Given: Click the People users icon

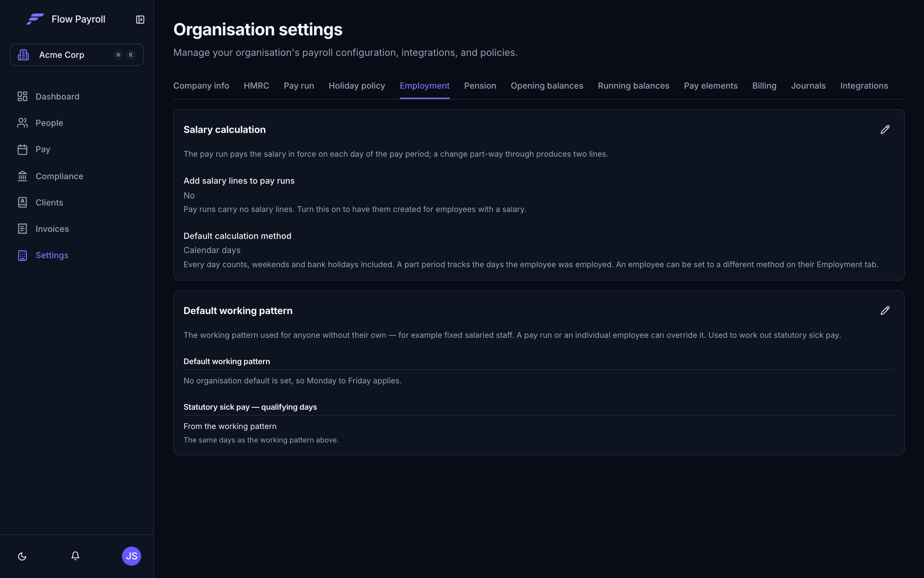Looking at the screenshot, I should (x=22, y=123).
